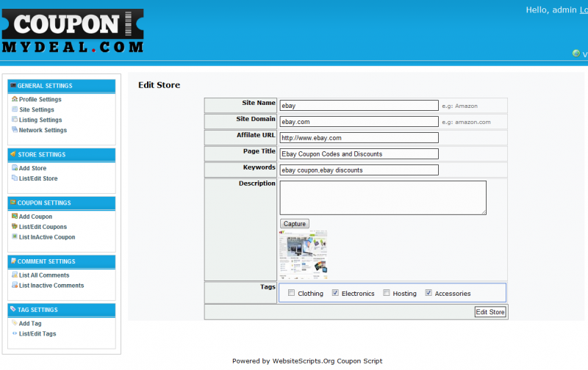Click the Edit Store submit button

coord(490,311)
